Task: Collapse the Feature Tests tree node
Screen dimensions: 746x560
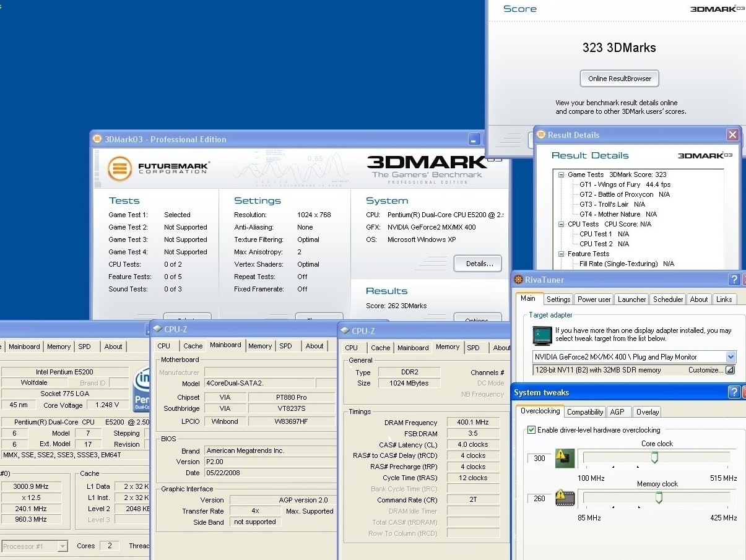Action: tap(562, 254)
